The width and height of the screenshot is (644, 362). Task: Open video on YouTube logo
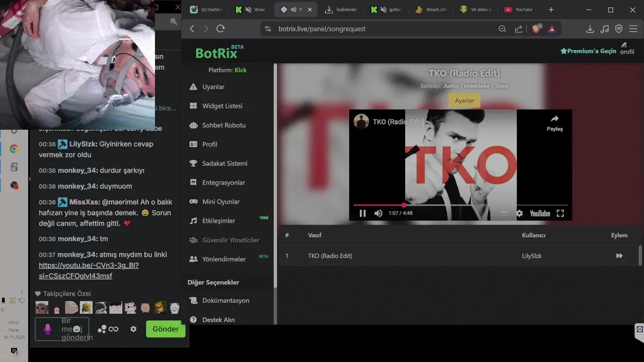(539, 213)
